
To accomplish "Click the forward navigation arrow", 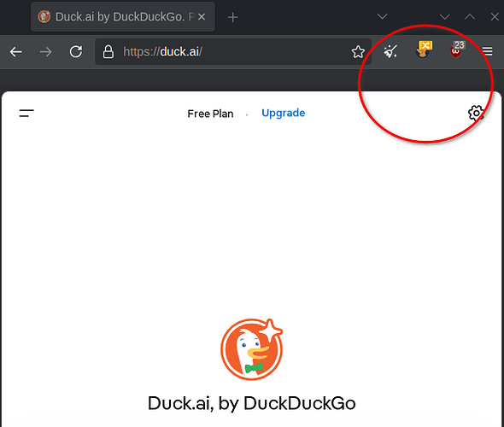I will 45,52.
